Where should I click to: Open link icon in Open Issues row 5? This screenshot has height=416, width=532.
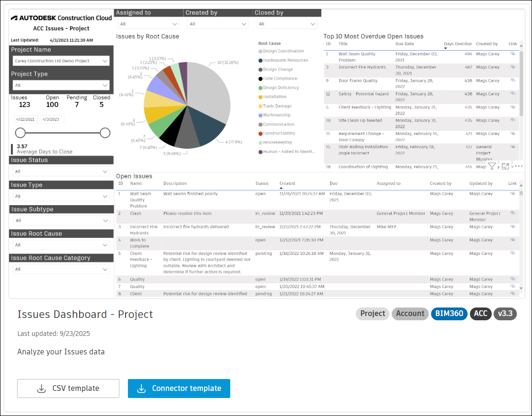513,253
